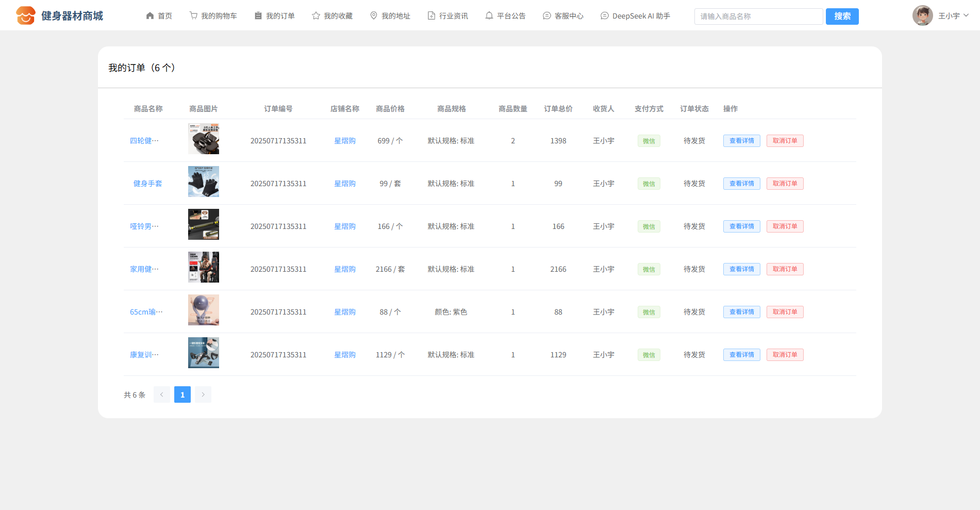Select page 1 in pagination

(x=182, y=394)
